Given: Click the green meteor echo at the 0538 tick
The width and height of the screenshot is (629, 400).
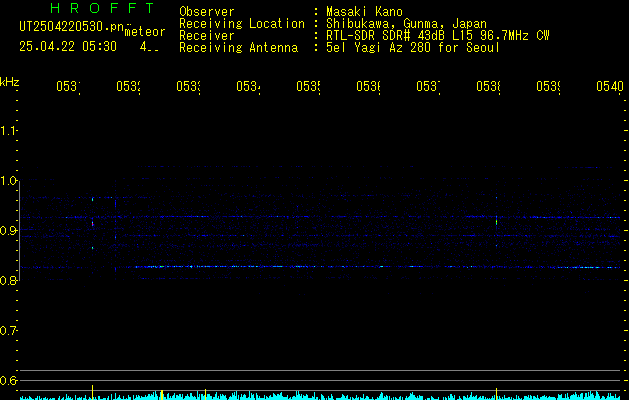Looking at the screenshot, I should point(497,221).
